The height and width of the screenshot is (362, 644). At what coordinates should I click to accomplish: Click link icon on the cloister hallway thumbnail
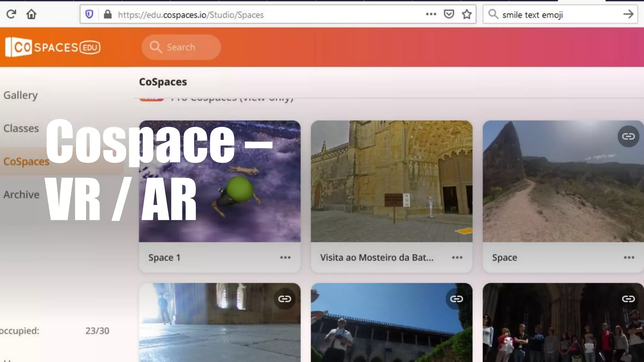[285, 299]
